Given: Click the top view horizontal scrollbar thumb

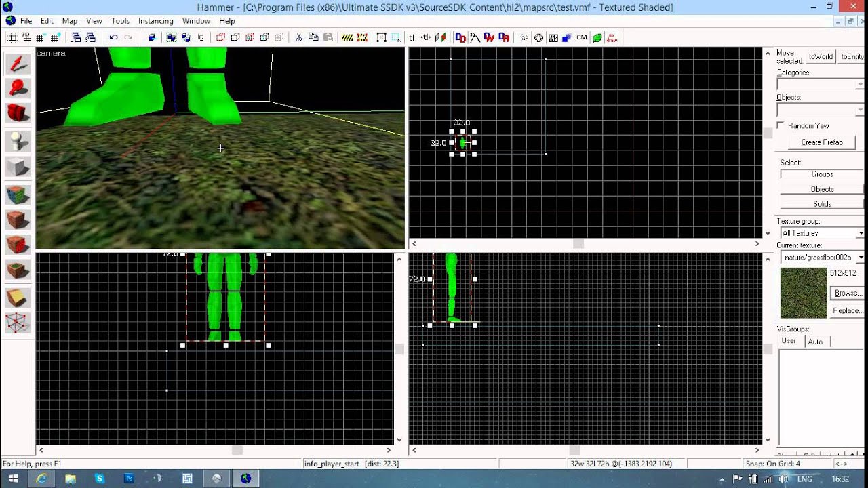Looking at the screenshot, I should click(x=578, y=244).
